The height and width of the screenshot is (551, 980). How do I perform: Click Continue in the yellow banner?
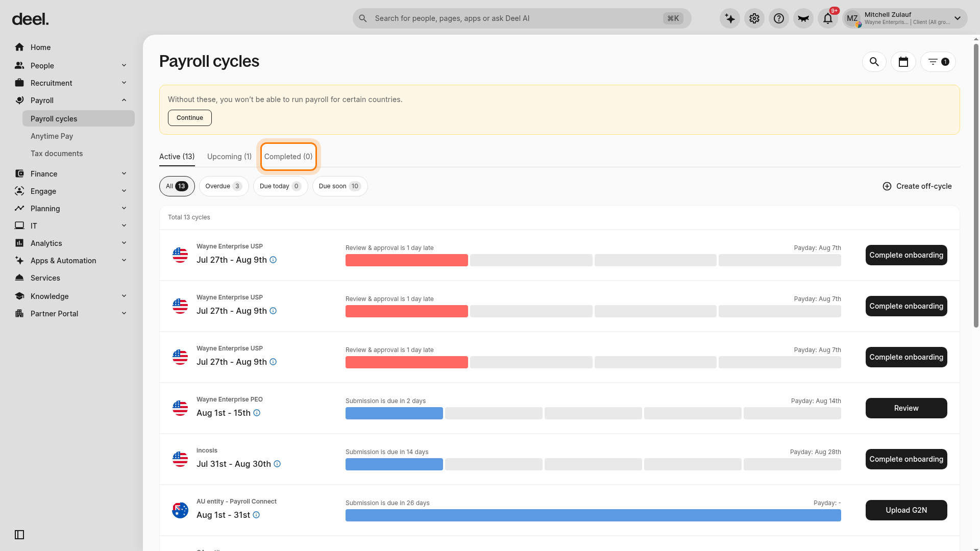190,118
